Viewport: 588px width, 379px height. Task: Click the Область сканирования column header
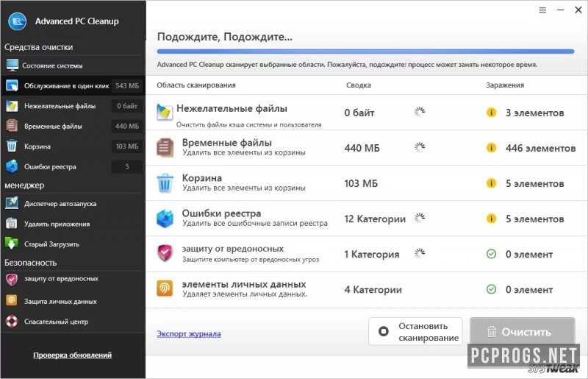coord(196,85)
